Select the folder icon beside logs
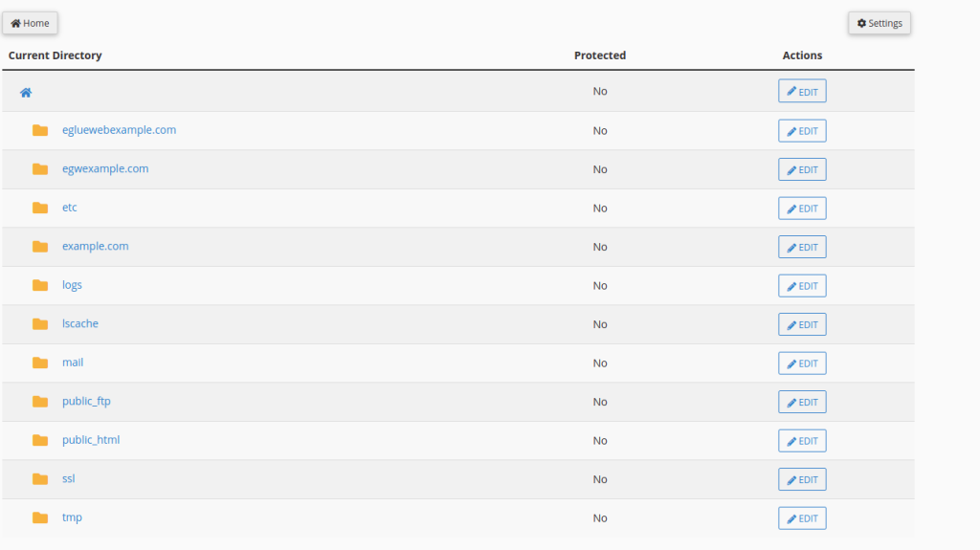This screenshot has width=980, height=550. click(40, 285)
